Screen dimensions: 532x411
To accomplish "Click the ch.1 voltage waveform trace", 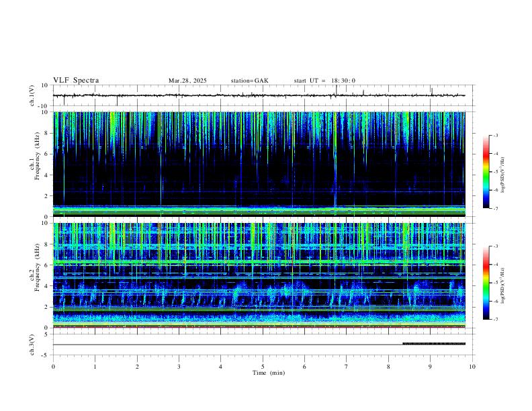I will click(259, 95).
